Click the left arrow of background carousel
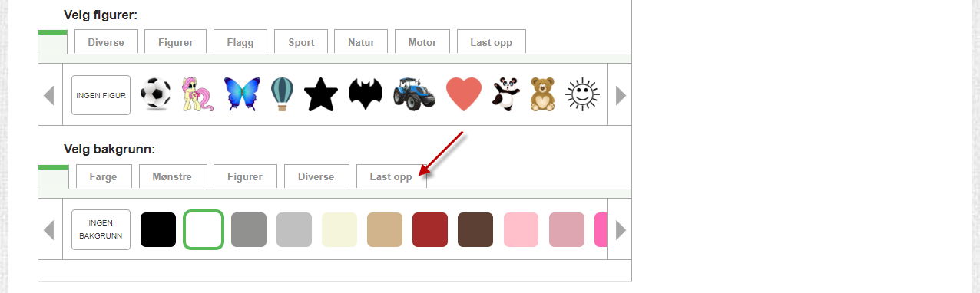 click(x=50, y=229)
